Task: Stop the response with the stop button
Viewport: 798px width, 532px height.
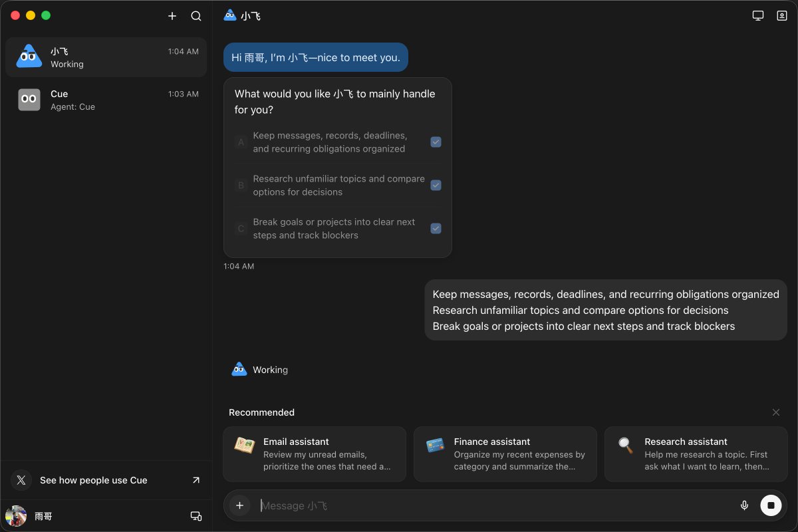Action: [x=771, y=505]
